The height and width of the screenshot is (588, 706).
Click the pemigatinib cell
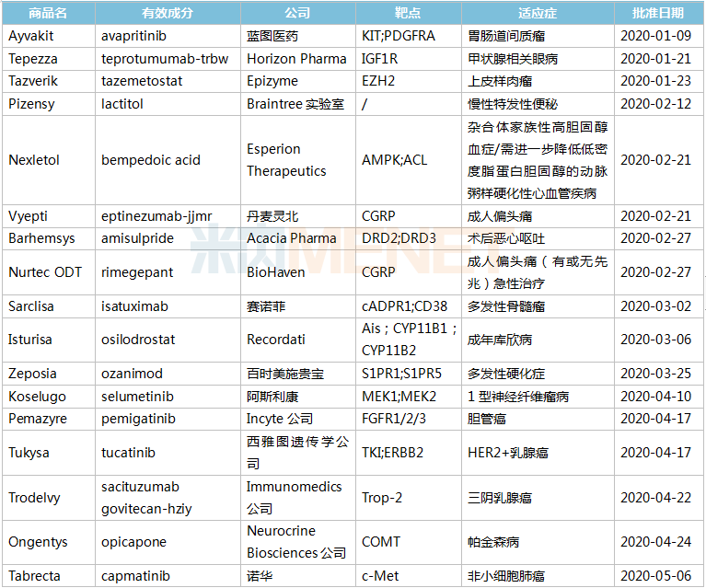click(168, 419)
